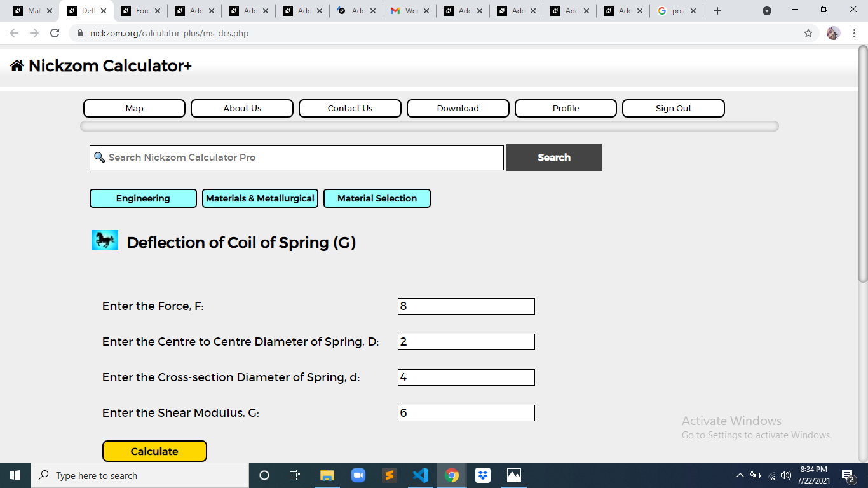
Task: Open Task View on the taskbar
Action: (x=295, y=475)
